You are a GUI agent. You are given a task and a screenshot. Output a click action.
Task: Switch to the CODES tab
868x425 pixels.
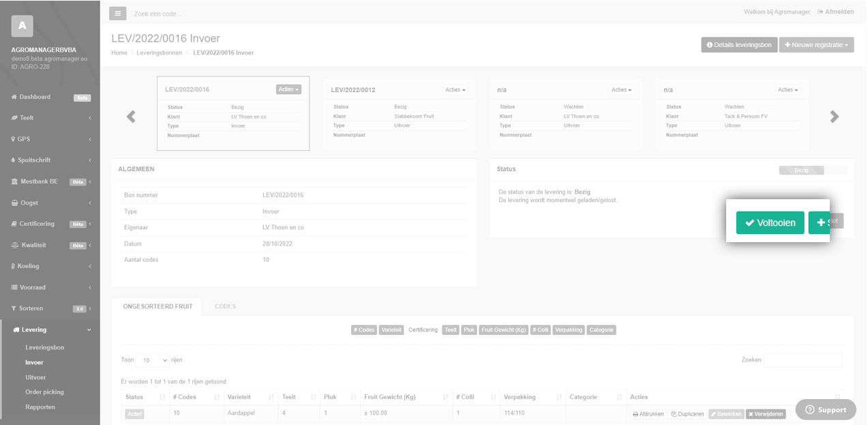pos(225,306)
